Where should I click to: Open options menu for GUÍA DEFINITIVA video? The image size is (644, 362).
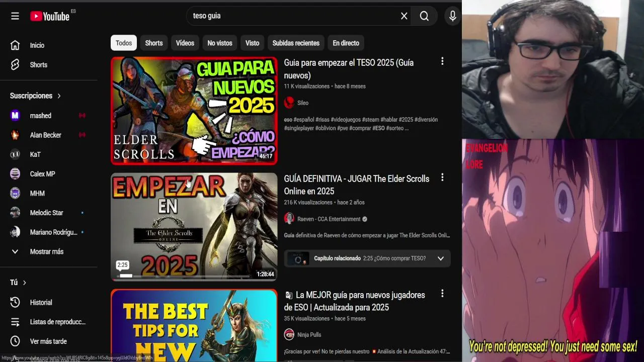(442, 177)
